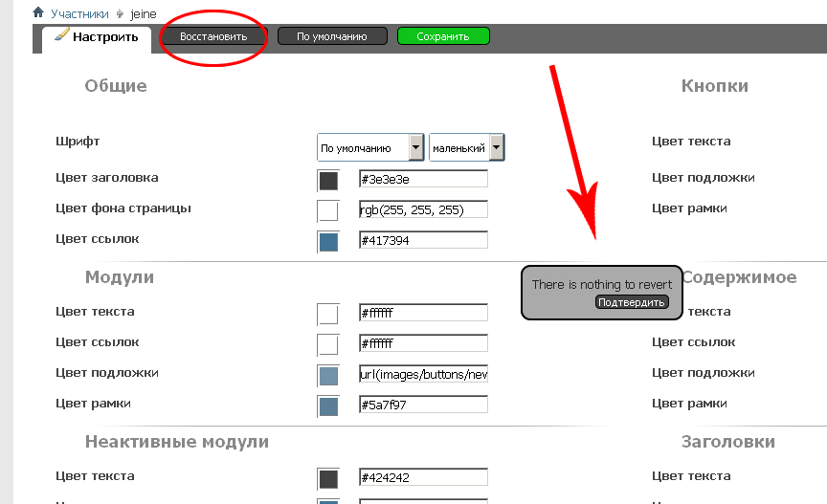This screenshot has width=827, height=504.
Task: Click Кнопки Цвет текста label
Action: (691, 142)
